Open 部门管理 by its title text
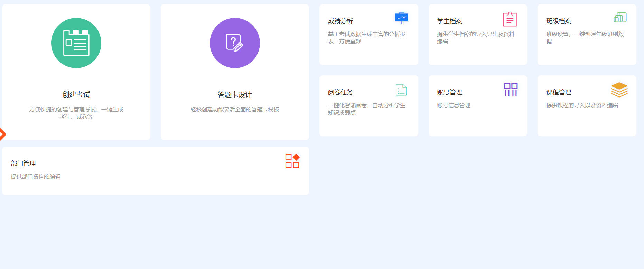 pyautogui.click(x=23, y=164)
